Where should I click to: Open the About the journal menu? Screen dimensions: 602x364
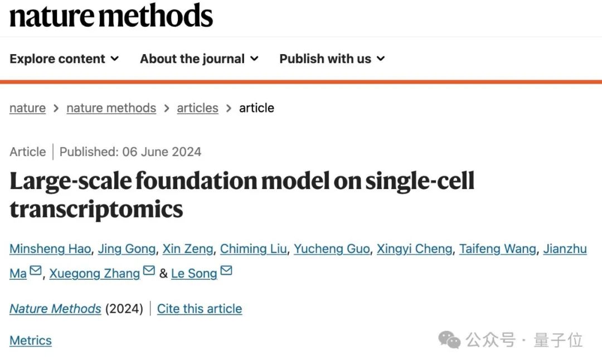coord(199,59)
